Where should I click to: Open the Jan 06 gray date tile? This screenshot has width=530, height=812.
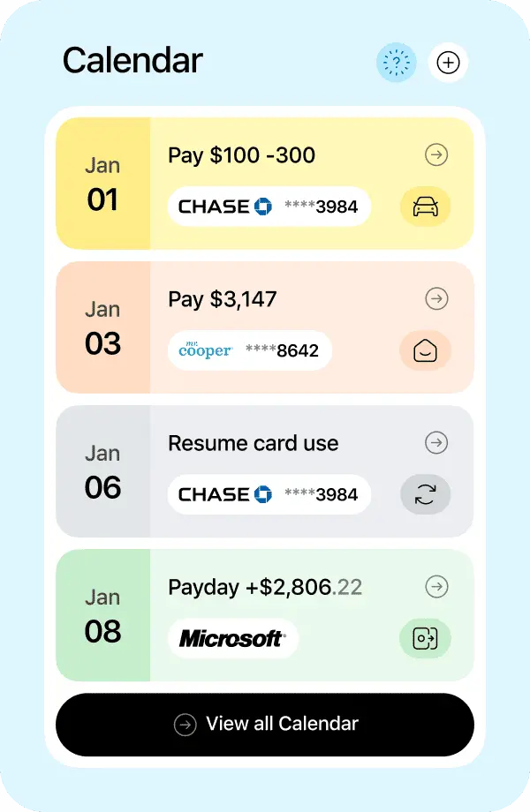click(x=103, y=471)
